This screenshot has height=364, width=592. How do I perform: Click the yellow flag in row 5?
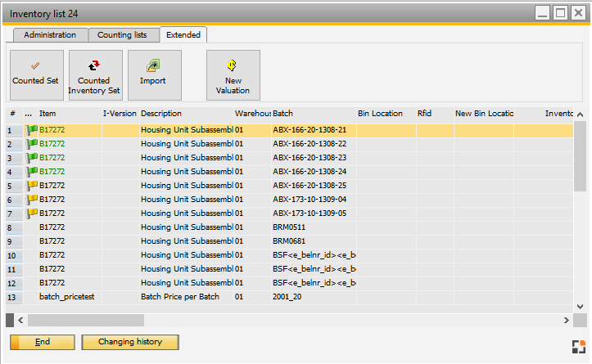pyautogui.click(x=32, y=186)
